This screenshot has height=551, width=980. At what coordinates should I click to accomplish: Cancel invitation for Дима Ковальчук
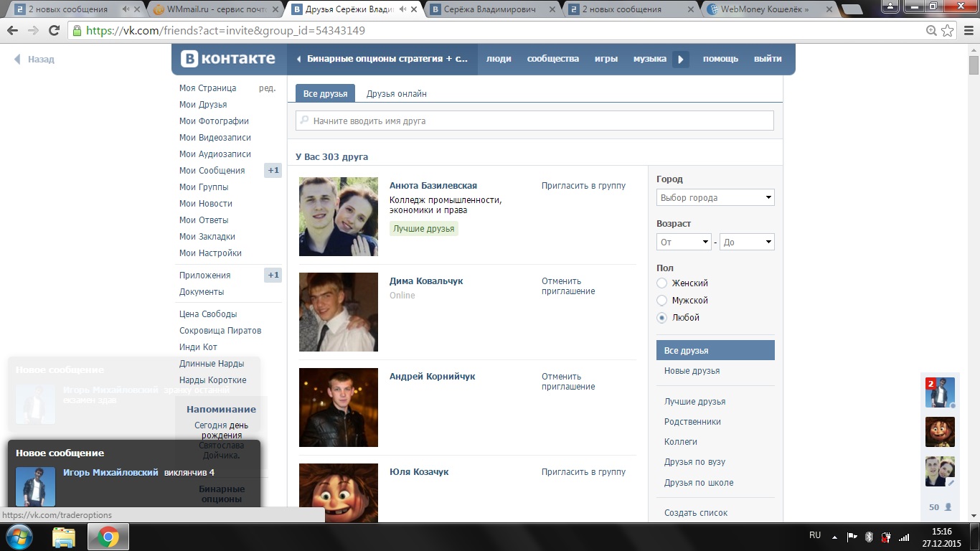point(568,286)
